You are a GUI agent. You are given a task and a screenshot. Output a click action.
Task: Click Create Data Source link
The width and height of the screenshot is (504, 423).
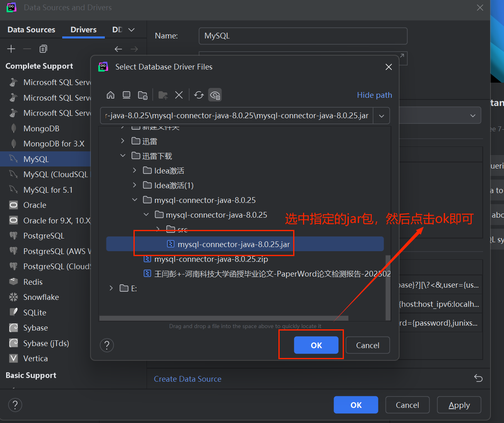188,379
